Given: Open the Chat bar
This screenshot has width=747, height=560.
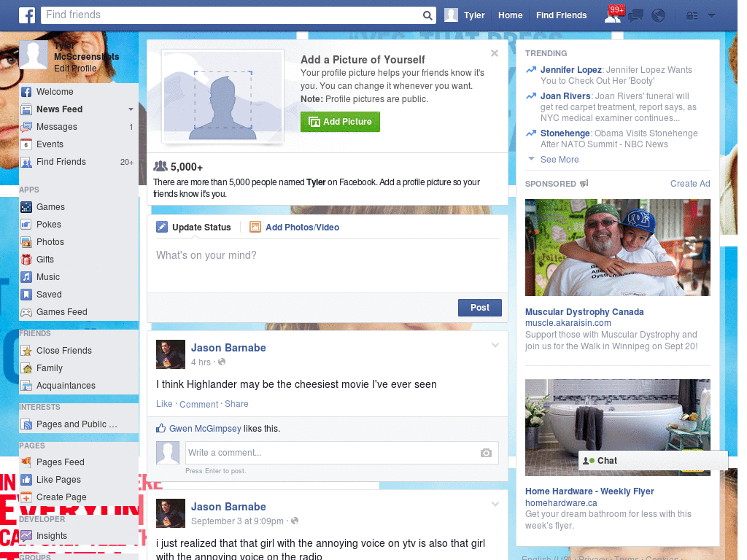Looking at the screenshot, I should [653, 461].
